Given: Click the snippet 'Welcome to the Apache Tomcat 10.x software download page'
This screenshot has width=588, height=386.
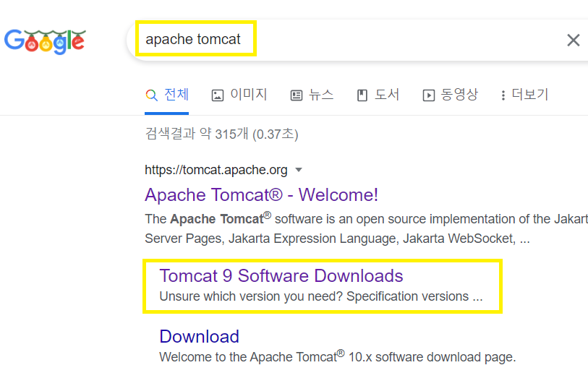Looking at the screenshot, I should point(338,356).
